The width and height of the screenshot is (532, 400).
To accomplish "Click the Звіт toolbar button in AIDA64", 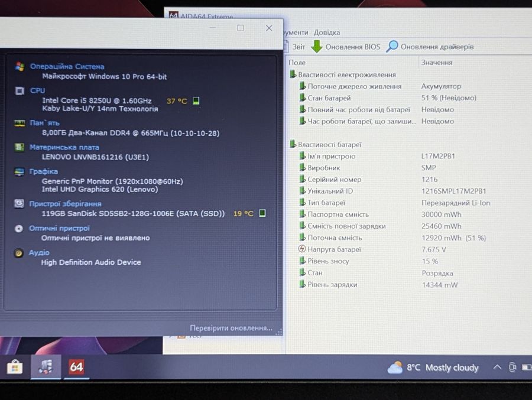I will (x=295, y=47).
